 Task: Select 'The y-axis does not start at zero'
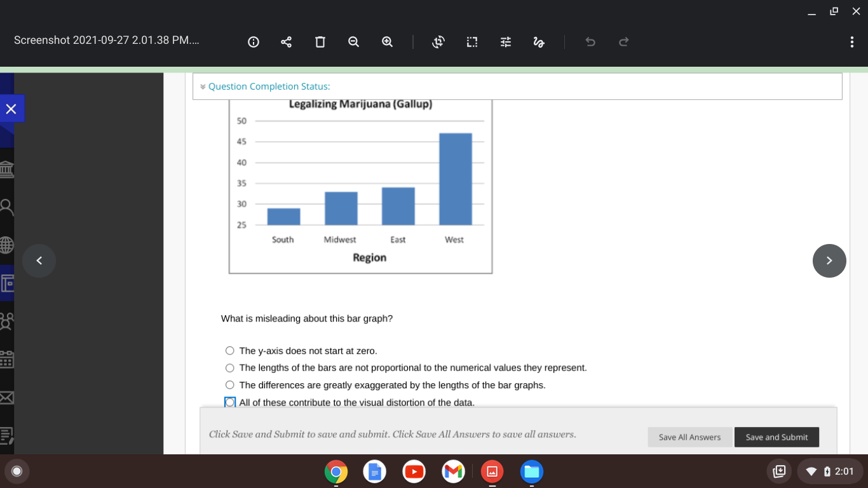click(x=230, y=351)
